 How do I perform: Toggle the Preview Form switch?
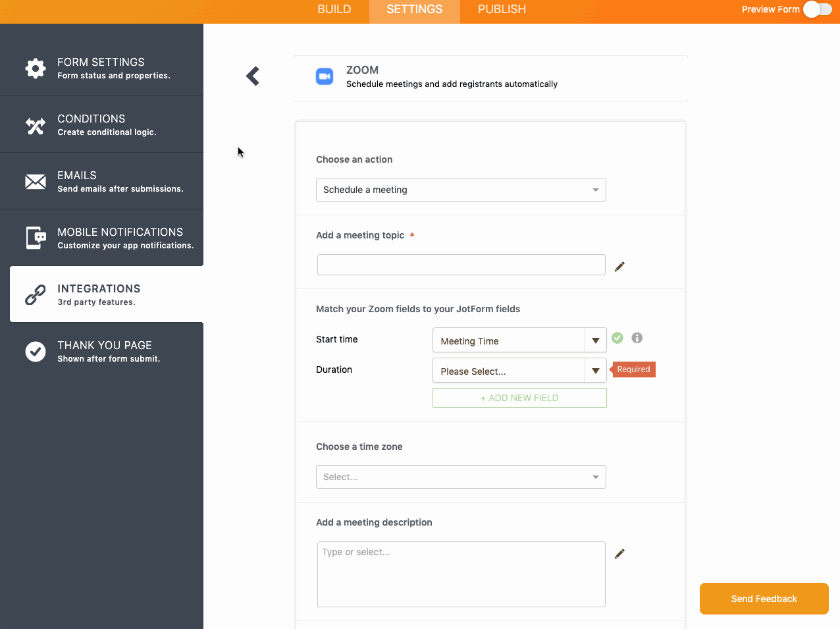(817, 9)
